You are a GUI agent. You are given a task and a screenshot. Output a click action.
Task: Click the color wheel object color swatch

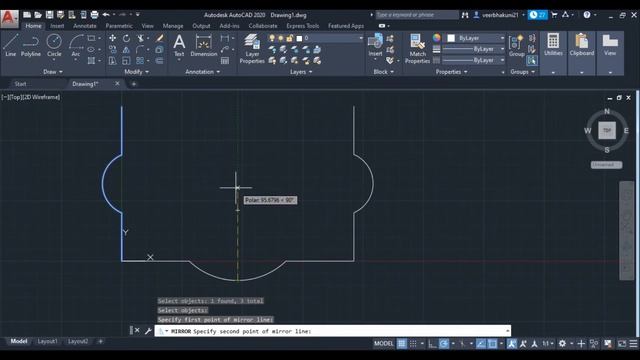[437, 38]
